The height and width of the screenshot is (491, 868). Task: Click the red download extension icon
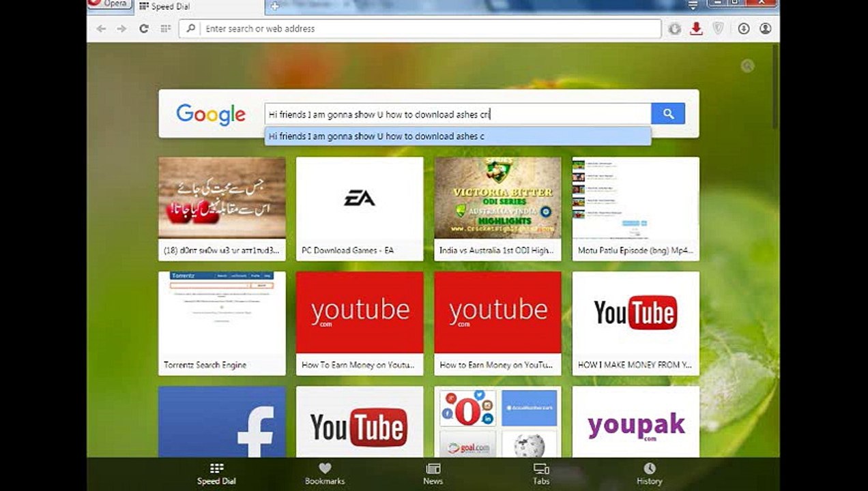point(696,29)
